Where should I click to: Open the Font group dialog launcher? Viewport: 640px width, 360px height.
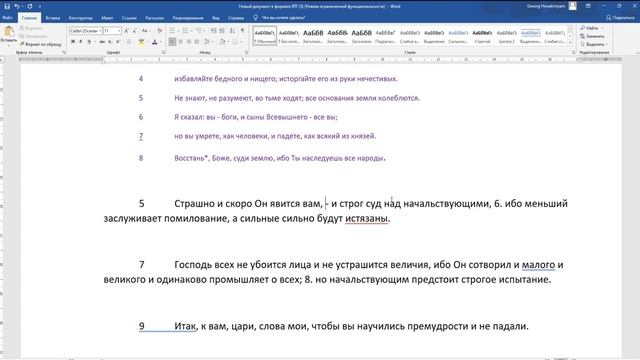pyautogui.click(x=163, y=52)
